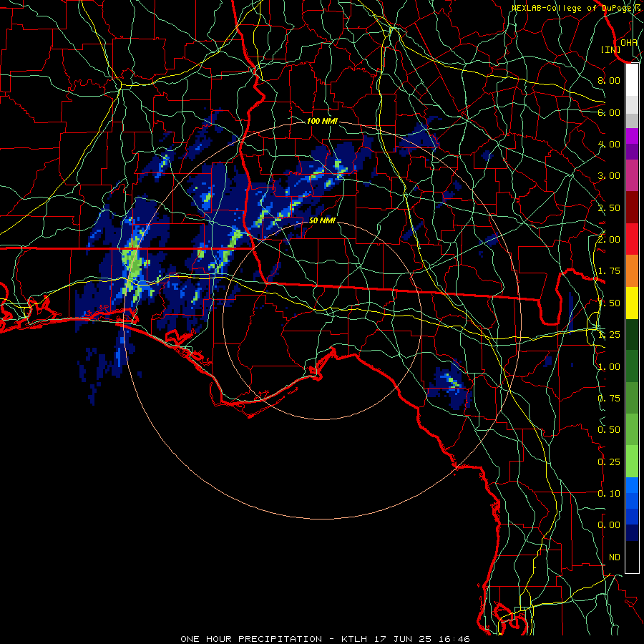Pick the dark maroon legend swatch
644x644 pixels.
[x=632, y=208]
